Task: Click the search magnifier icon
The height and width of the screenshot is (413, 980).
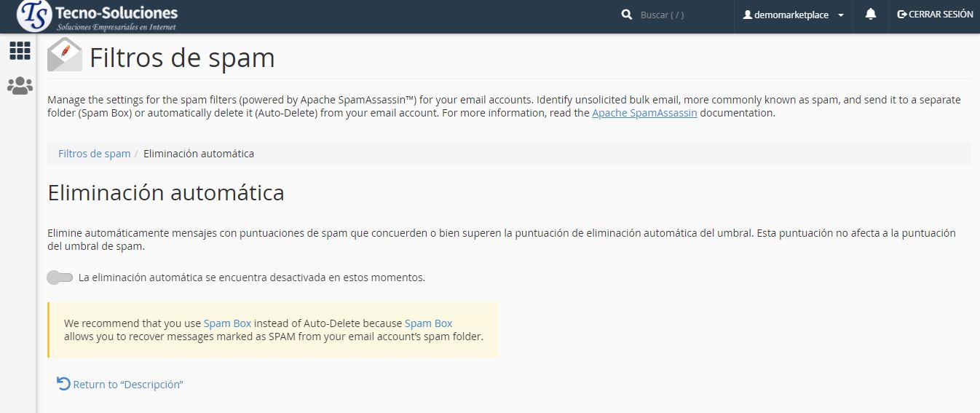Action: (626, 15)
